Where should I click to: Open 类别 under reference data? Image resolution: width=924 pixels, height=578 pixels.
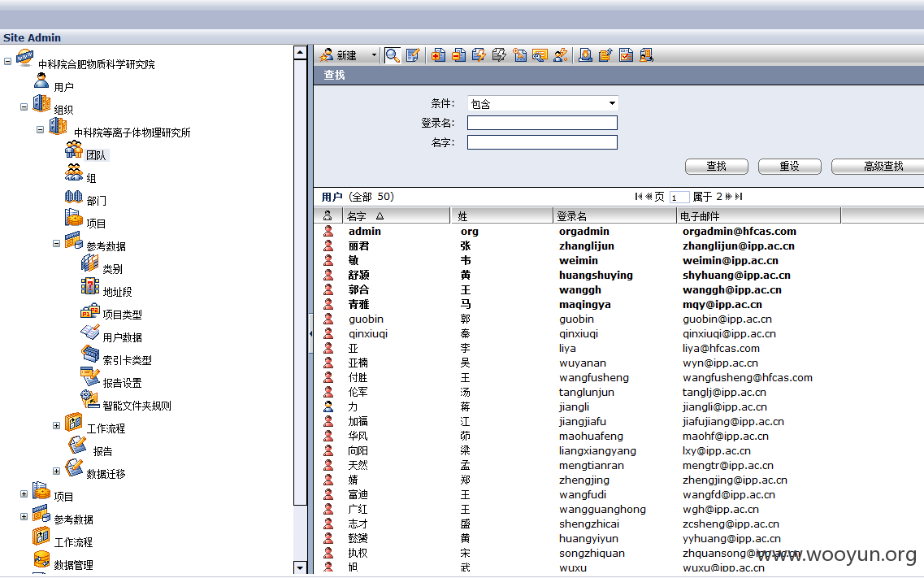click(112, 269)
